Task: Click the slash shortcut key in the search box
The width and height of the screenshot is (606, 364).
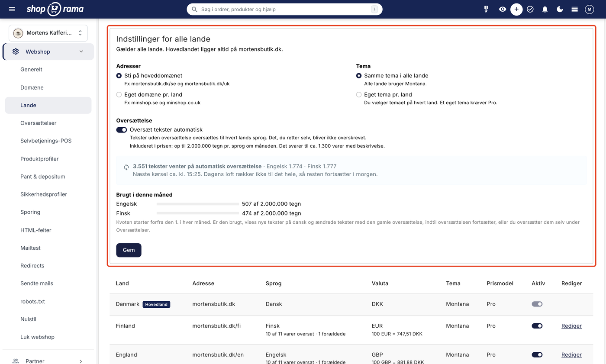Action: click(x=374, y=9)
